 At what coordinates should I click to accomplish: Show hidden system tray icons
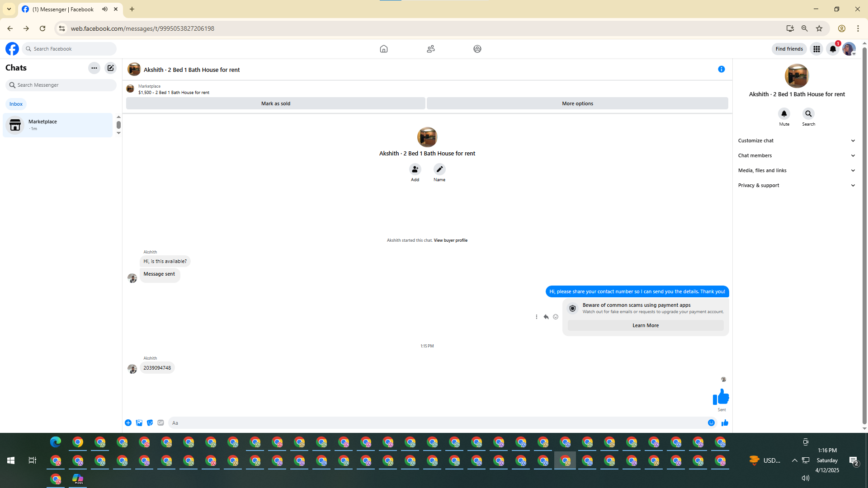coord(794,460)
